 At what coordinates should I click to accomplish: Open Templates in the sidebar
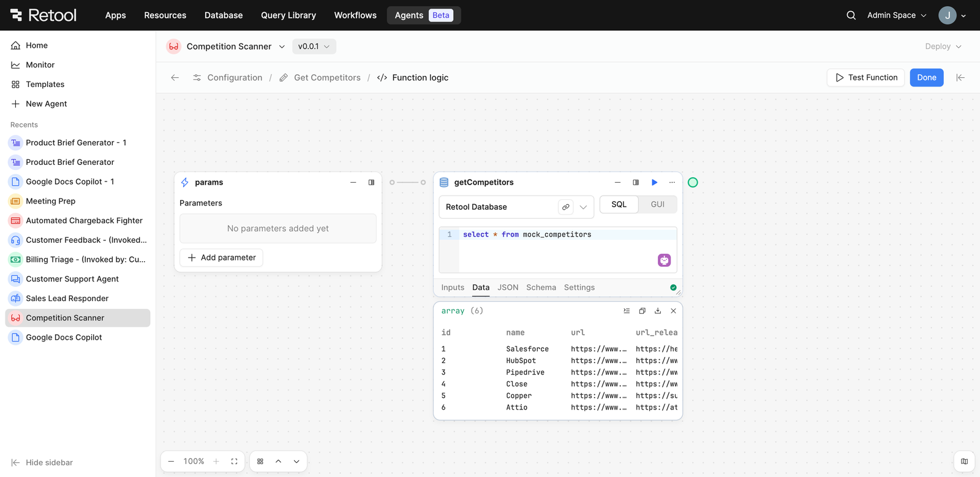click(78, 85)
